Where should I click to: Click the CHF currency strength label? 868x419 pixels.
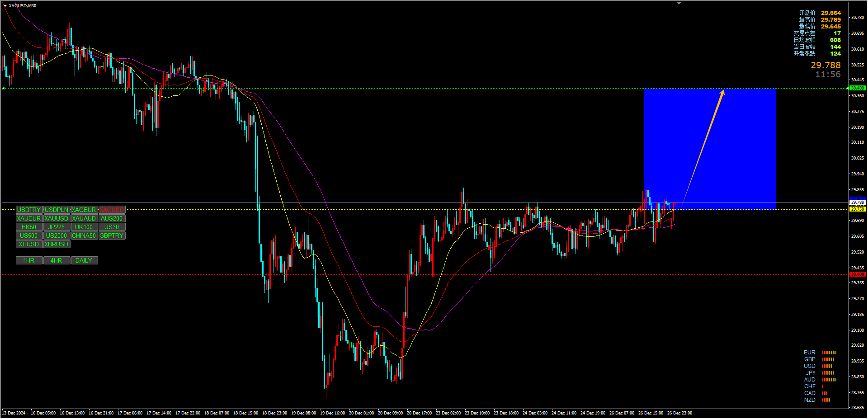coord(810,386)
